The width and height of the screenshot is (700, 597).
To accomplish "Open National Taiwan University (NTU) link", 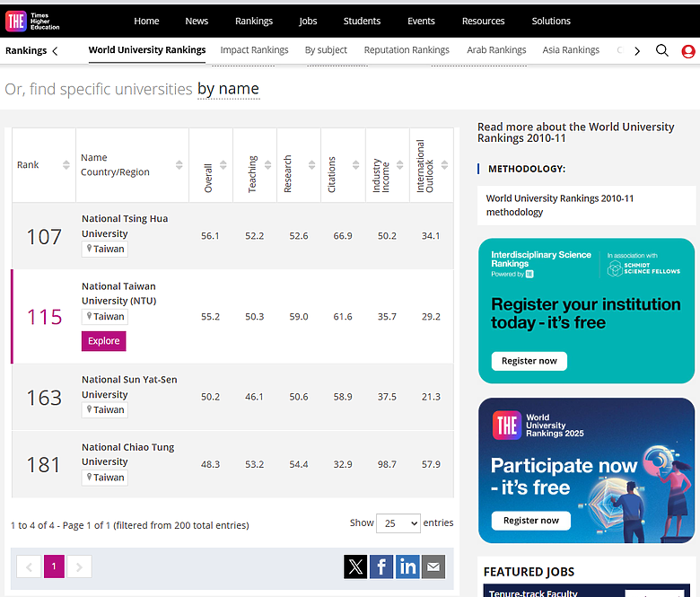I will (118, 294).
